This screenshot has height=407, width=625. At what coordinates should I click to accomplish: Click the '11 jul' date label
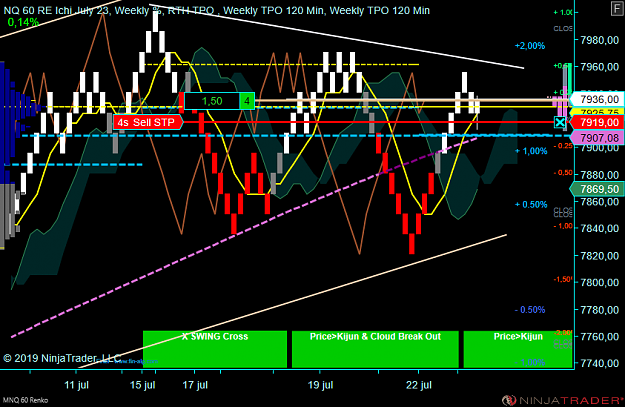click(77, 385)
